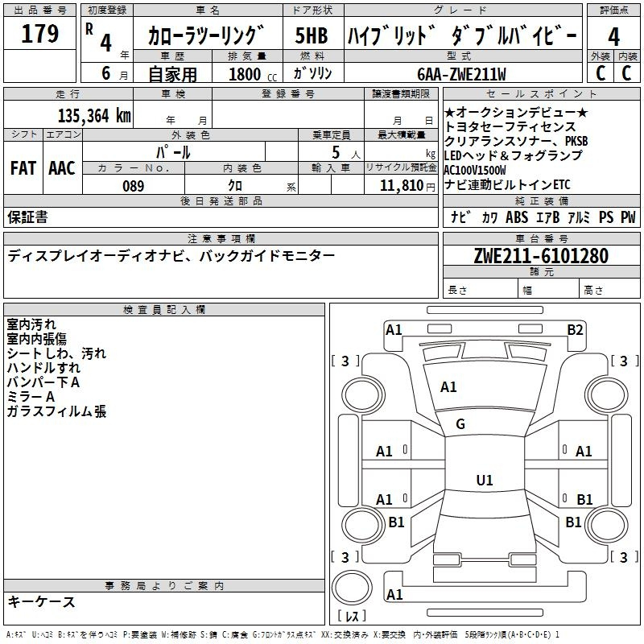Click U1 mark on the roof
Screen dimensions: 644x644
pyautogui.click(x=485, y=480)
